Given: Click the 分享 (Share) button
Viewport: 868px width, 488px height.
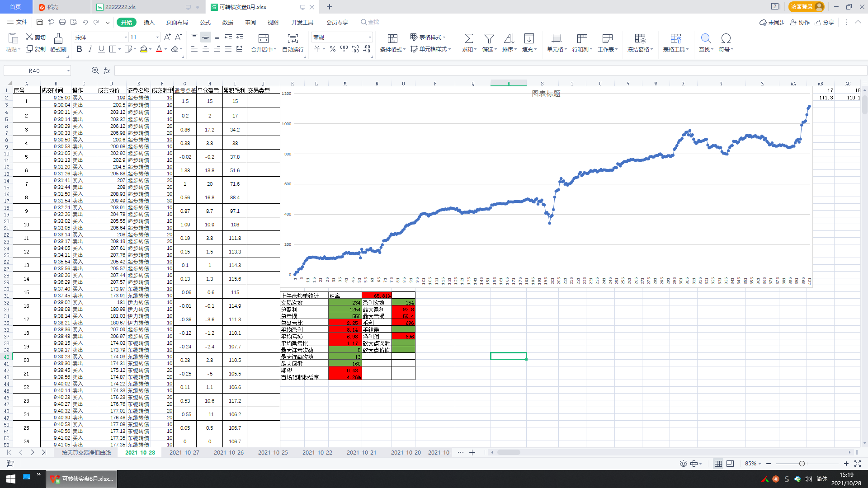Looking at the screenshot, I should tap(824, 22).
